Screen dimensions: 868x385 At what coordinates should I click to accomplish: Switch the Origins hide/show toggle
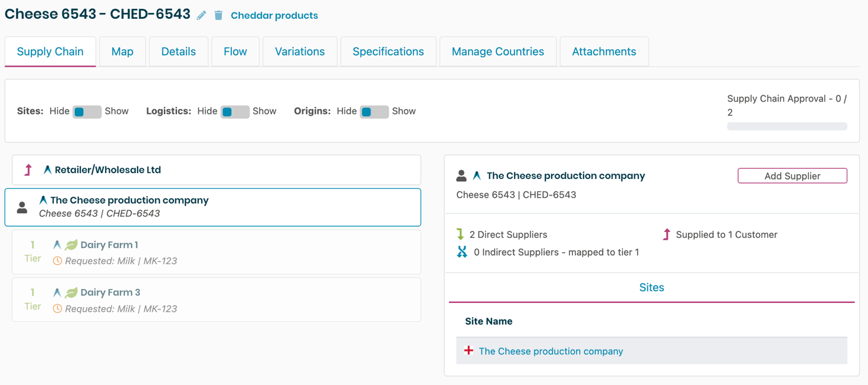pyautogui.click(x=374, y=112)
